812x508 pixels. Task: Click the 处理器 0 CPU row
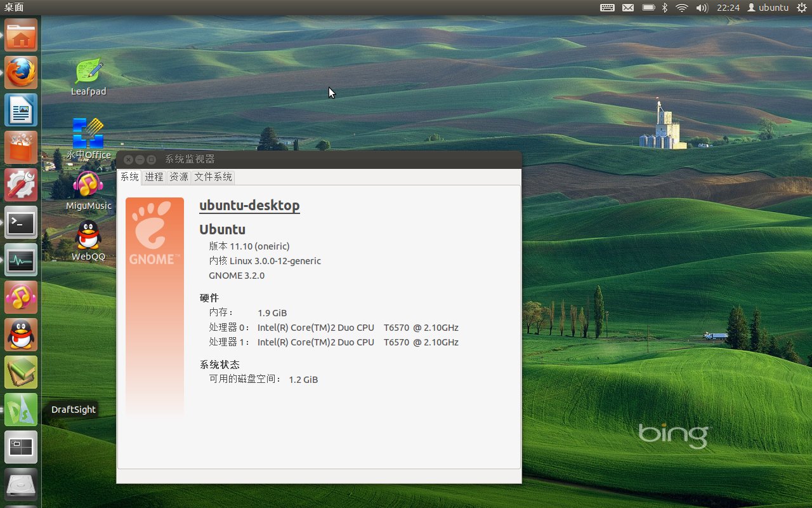pos(334,328)
